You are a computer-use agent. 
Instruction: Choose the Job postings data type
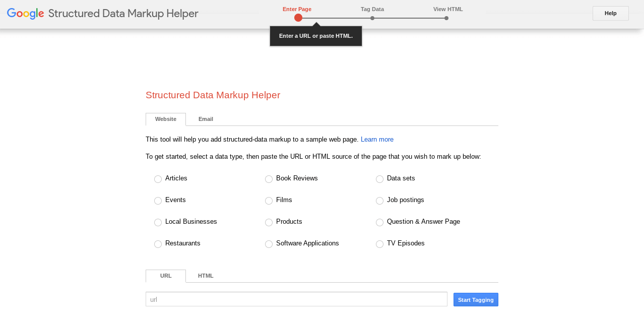[x=379, y=201]
